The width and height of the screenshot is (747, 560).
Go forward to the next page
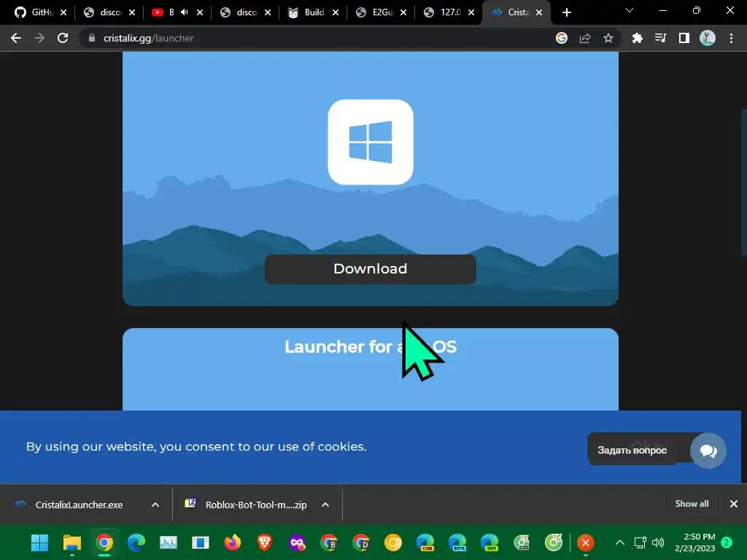(39, 38)
